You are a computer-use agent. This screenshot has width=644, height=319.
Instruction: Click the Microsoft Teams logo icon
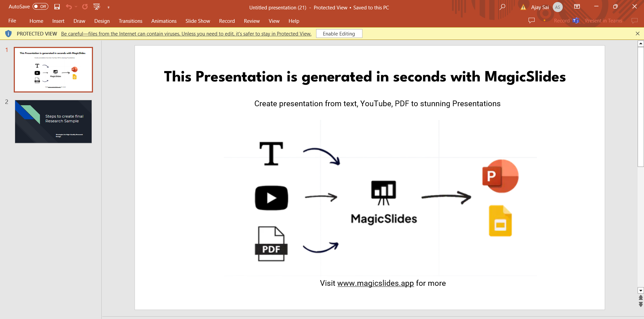[x=576, y=20]
